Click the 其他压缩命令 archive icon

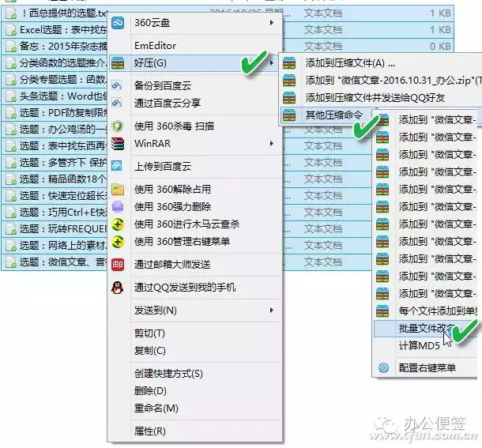pos(289,115)
